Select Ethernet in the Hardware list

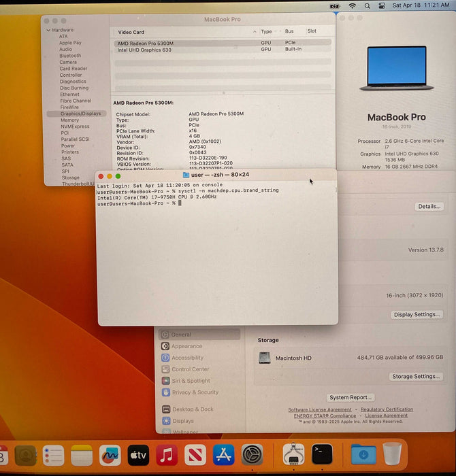(69, 95)
